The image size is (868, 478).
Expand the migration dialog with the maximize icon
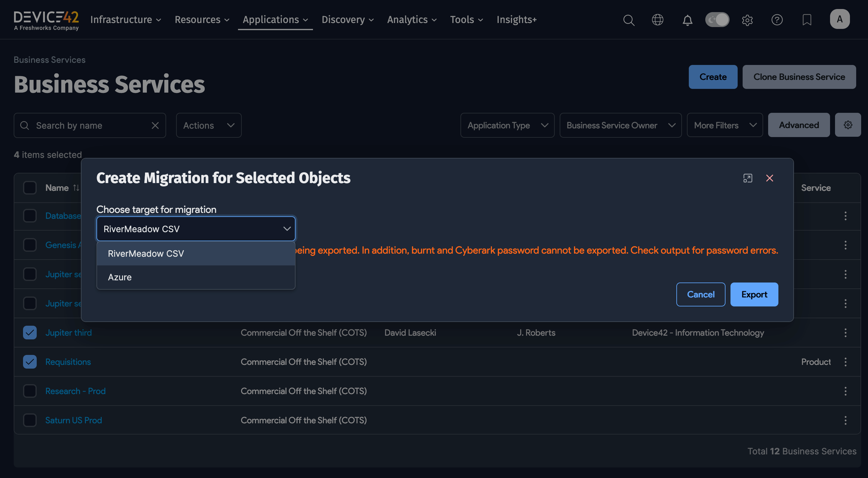pos(747,178)
